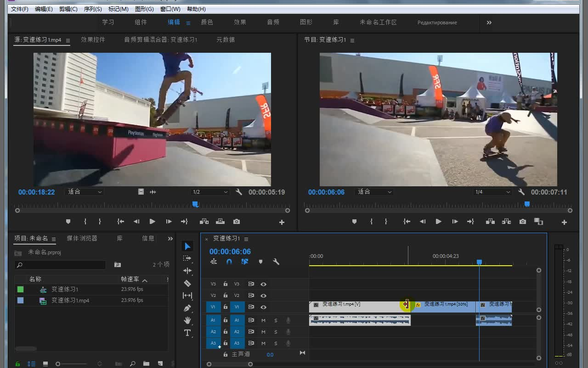Select the Razor tool in the tools panel
588x368 pixels.
(x=187, y=283)
